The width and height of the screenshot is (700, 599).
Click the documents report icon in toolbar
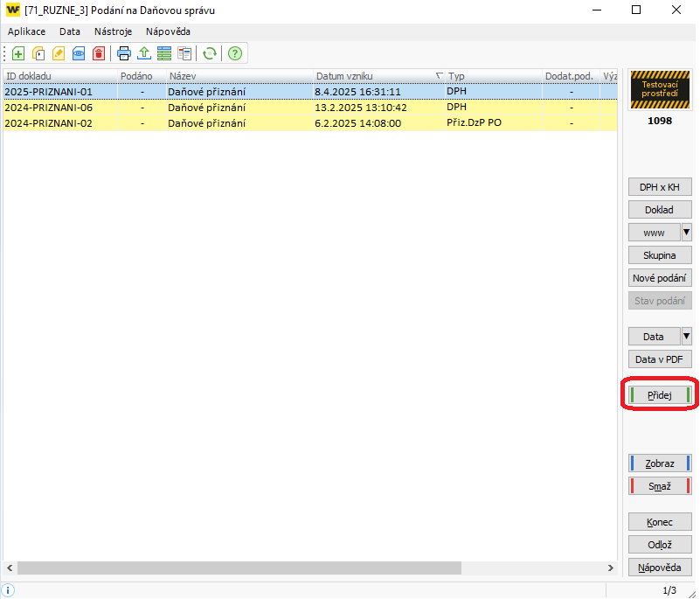[184, 54]
